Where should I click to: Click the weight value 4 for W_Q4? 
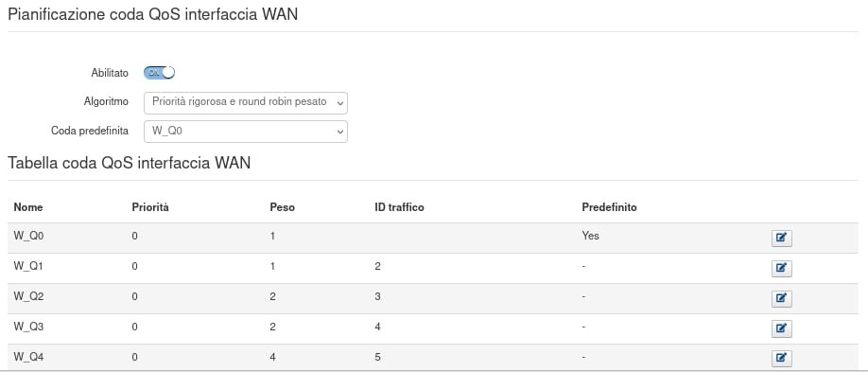pos(273,358)
